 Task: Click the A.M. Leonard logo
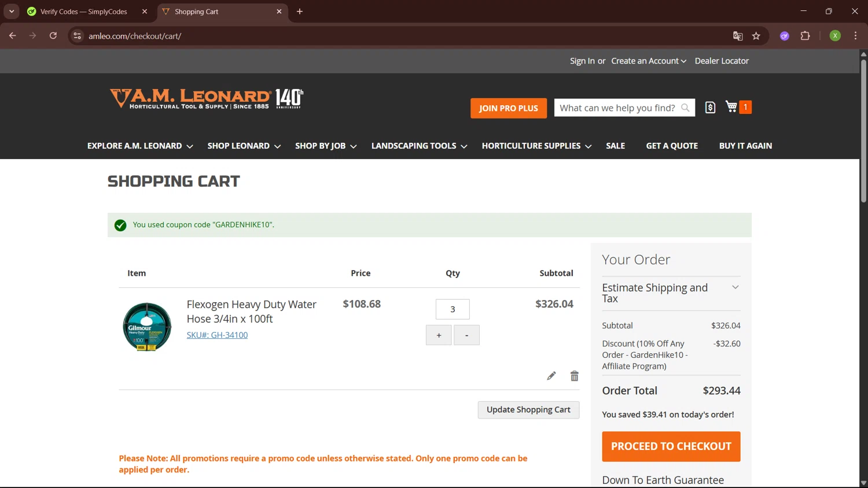click(207, 99)
